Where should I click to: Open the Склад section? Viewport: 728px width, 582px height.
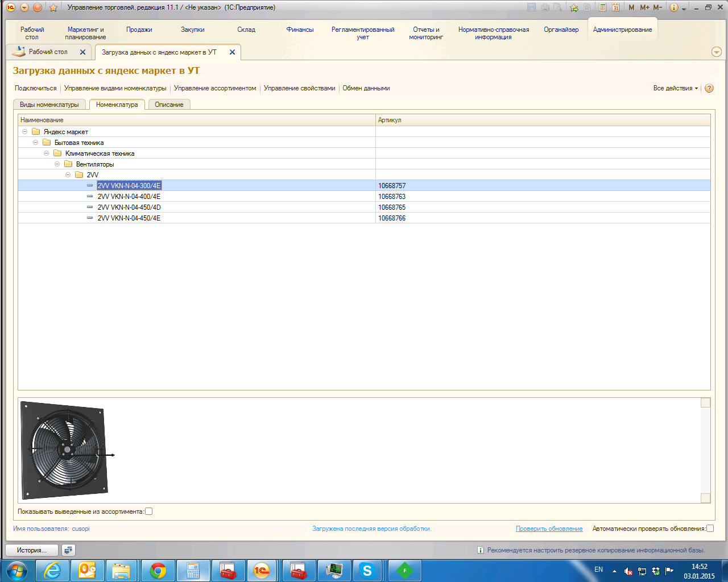coord(246,30)
